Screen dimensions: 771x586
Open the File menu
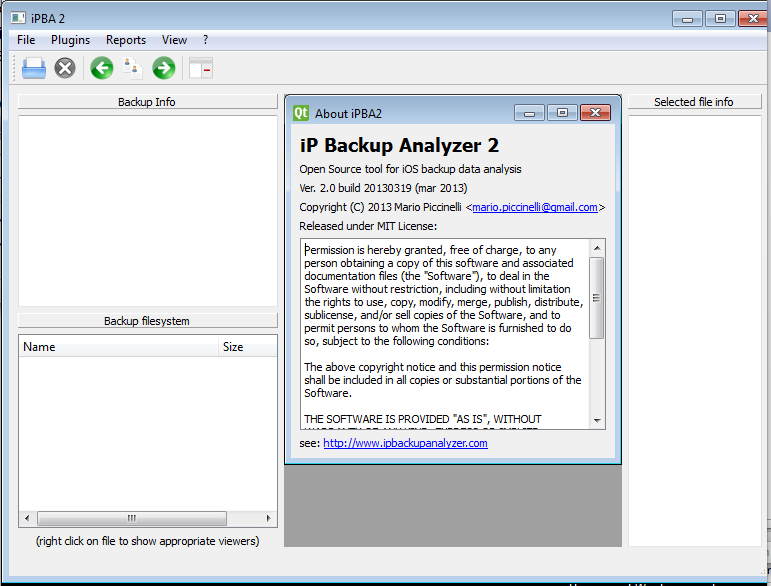click(x=26, y=40)
